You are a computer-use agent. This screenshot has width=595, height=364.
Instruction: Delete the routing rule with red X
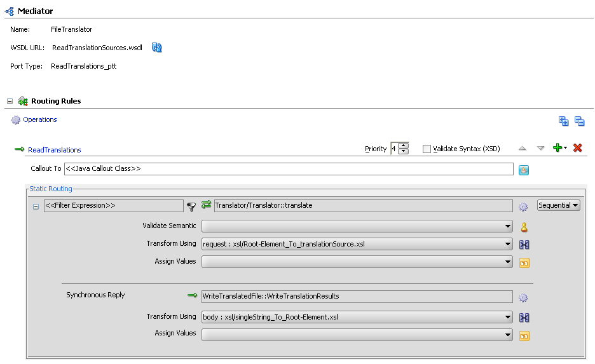(x=578, y=148)
